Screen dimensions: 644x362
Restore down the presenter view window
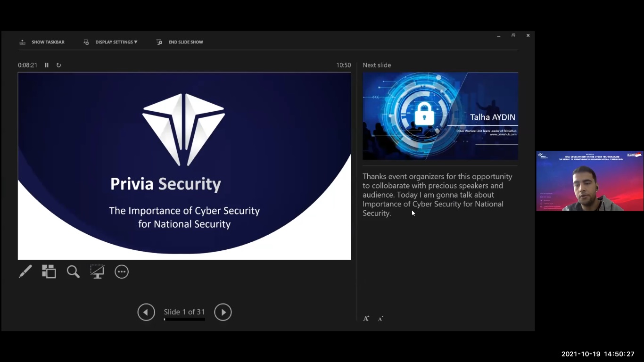tap(513, 36)
